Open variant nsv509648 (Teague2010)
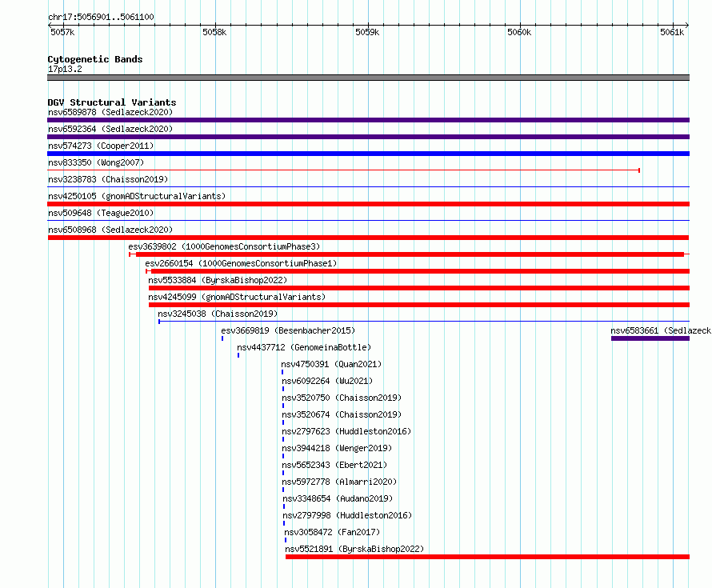The width and height of the screenshot is (712, 588). 101,213
